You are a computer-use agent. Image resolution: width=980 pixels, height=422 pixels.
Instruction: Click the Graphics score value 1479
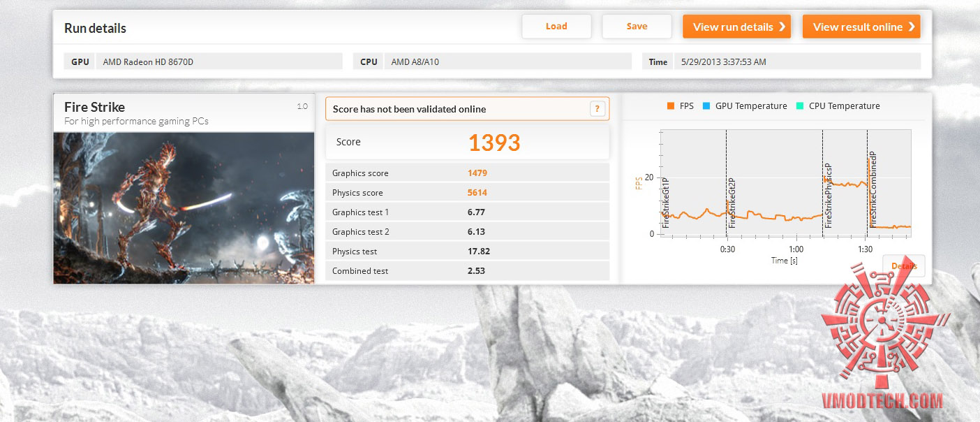click(x=477, y=173)
